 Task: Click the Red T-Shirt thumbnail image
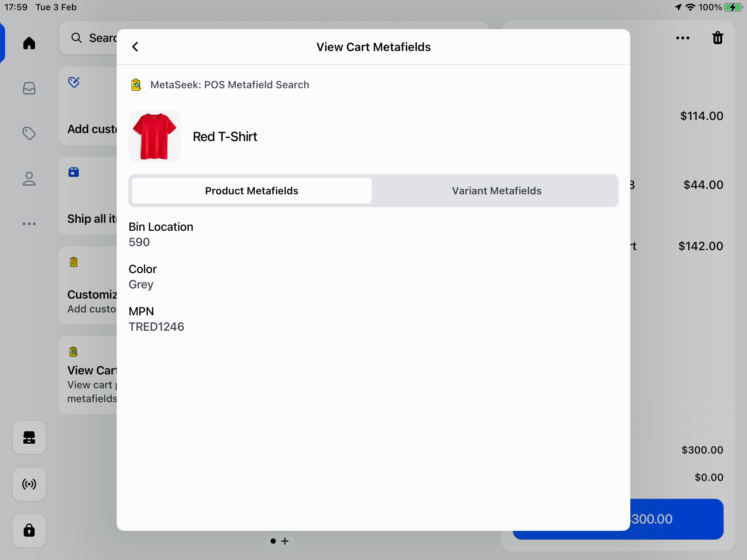point(155,136)
